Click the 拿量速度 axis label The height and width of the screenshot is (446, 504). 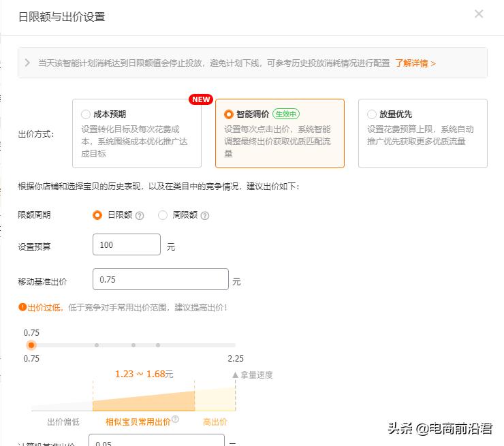pyautogui.click(x=257, y=375)
